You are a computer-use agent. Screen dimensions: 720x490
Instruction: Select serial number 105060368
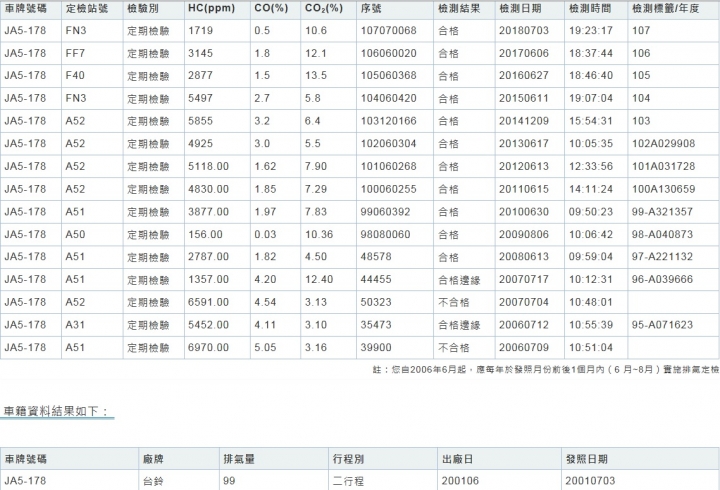388,75
